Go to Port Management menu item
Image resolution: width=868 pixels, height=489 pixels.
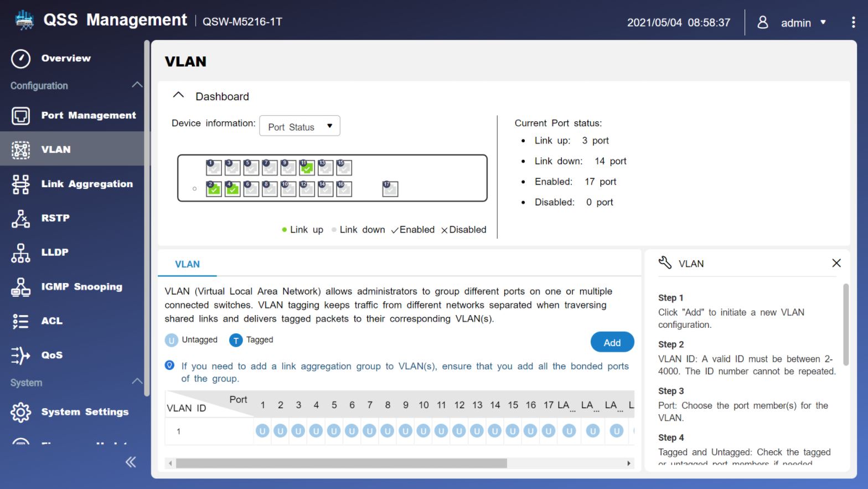(89, 115)
